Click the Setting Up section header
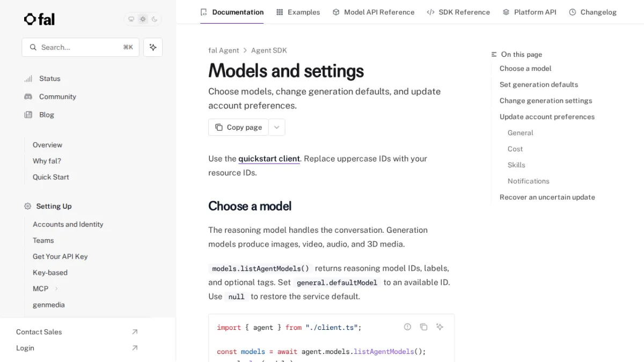 click(54, 206)
